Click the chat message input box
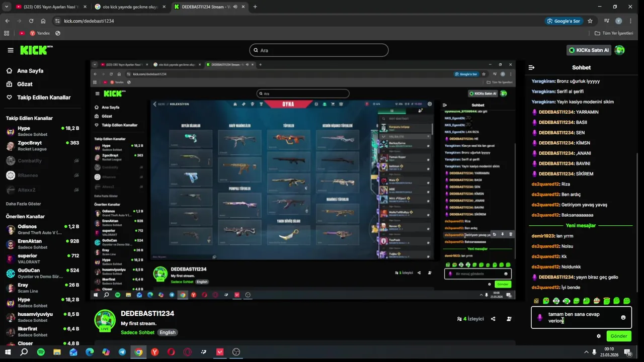 [x=581, y=317]
